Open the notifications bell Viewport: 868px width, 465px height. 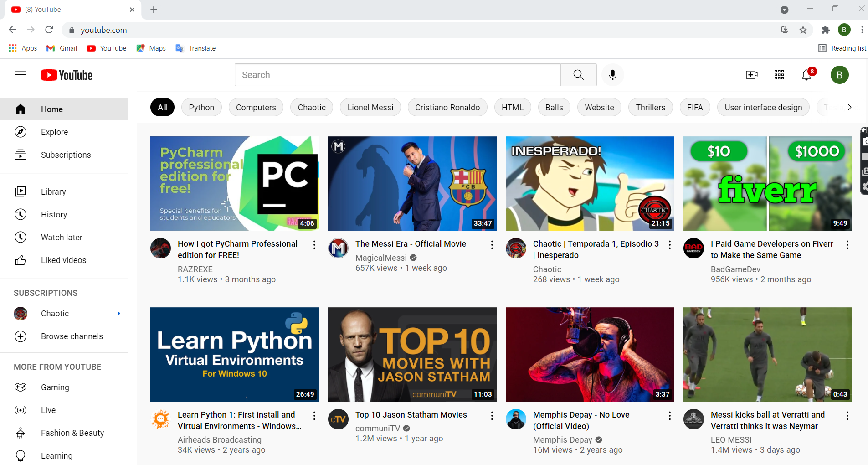tap(806, 75)
